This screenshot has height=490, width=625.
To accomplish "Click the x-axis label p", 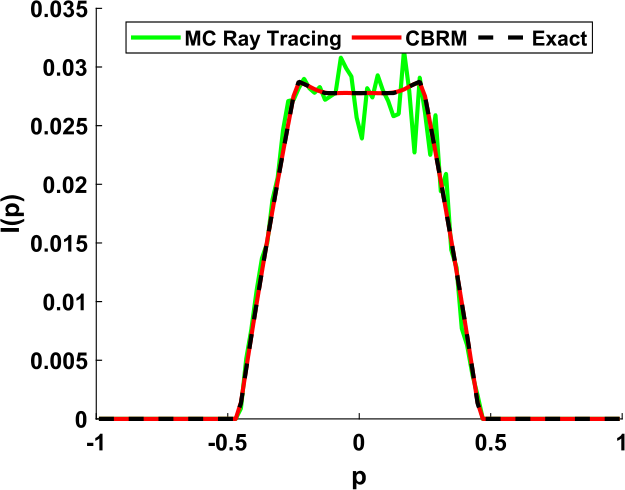I will (x=359, y=478).
